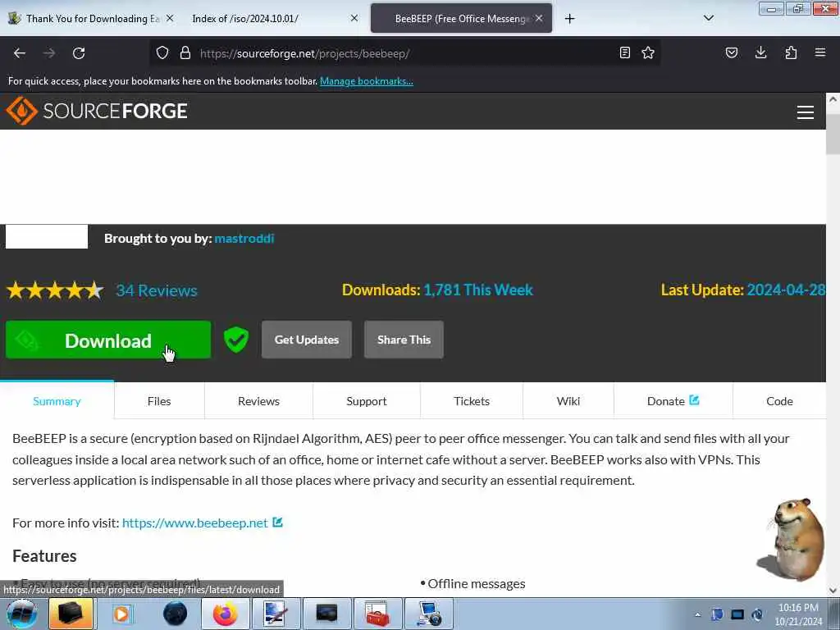Open the Wiki tab
This screenshot has height=630, width=840.
[568, 400]
